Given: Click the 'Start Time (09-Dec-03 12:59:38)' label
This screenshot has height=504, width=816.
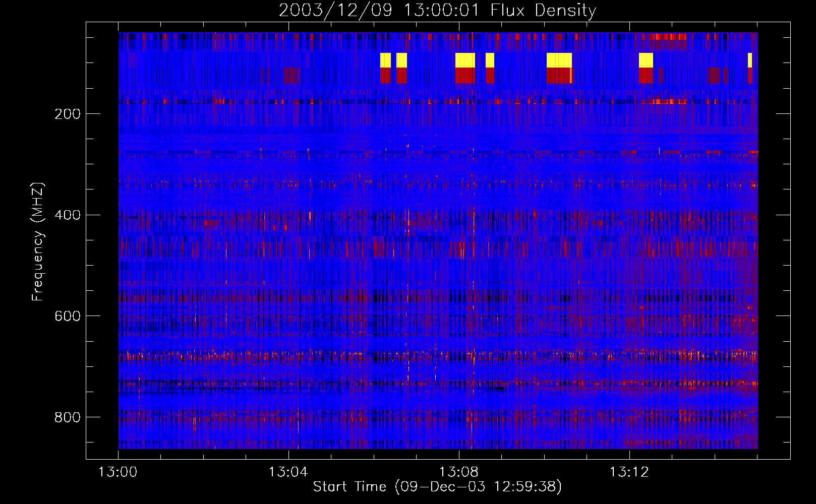Looking at the screenshot, I should (x=437, y=487).
